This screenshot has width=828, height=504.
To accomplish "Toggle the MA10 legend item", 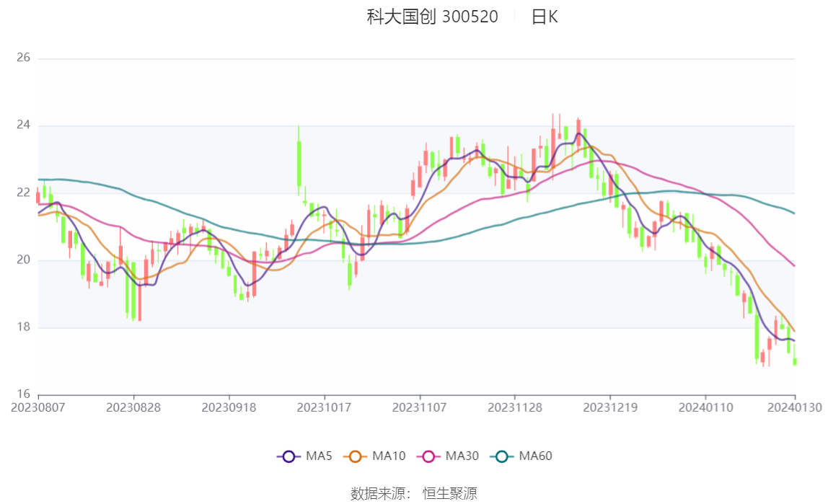I will [374, 456].
